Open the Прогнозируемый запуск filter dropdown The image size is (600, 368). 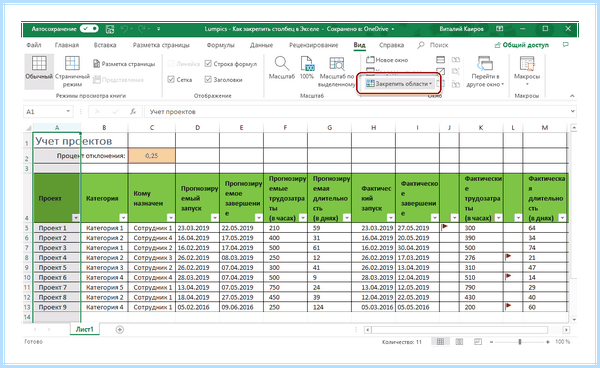pos(215,218)
